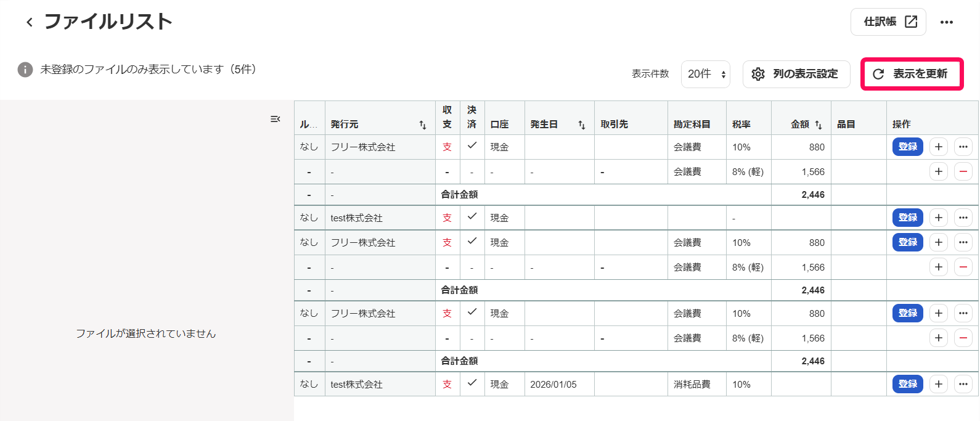This screenshot has height=421, width=980.
Task: Click the 決済 checkmark on the undated test株式会社 row
Action: click(472, 216)
